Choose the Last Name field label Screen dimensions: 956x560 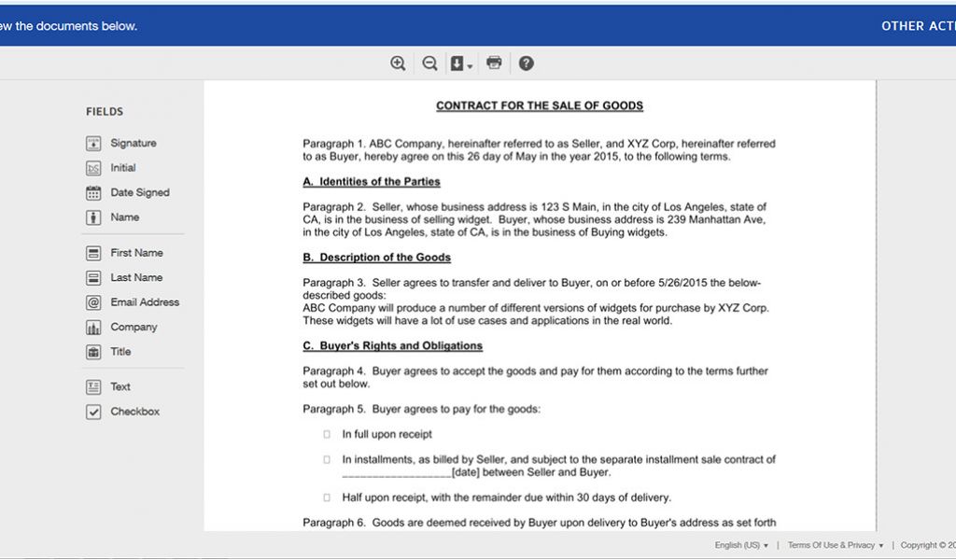136,277
